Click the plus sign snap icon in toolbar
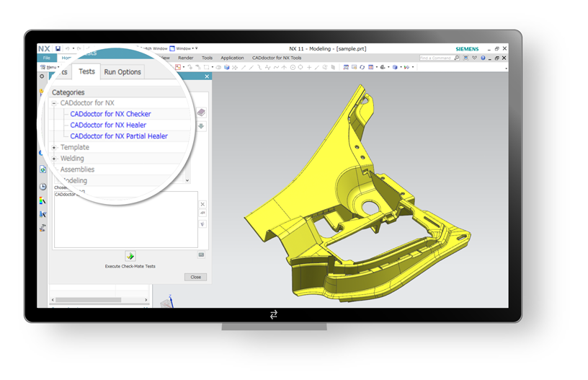The image size is (588, 380). coord(309,68)
